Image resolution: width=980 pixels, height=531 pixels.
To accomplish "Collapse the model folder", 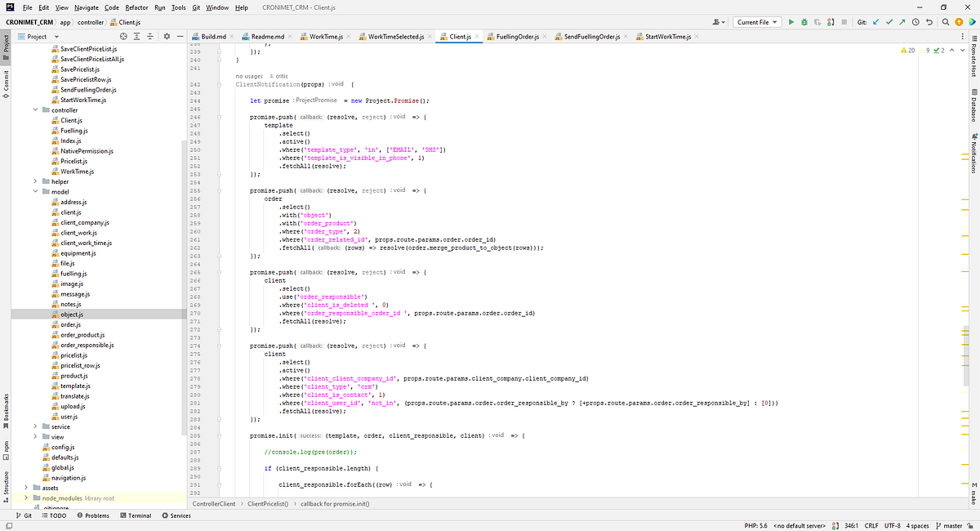I will (35, 192).
